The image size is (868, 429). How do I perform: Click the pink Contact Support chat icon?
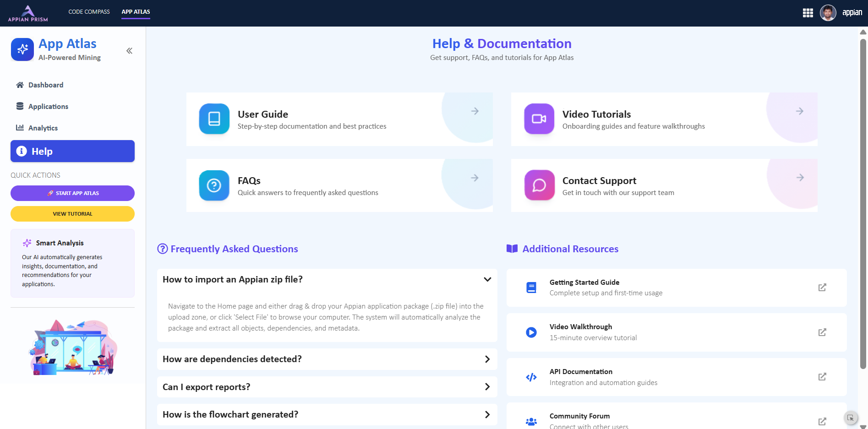(x=539, y=185)
